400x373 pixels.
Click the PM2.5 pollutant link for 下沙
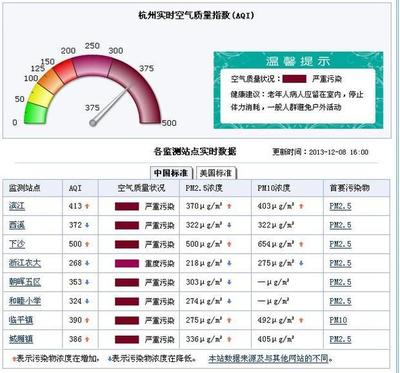click(x=340, y=244)
